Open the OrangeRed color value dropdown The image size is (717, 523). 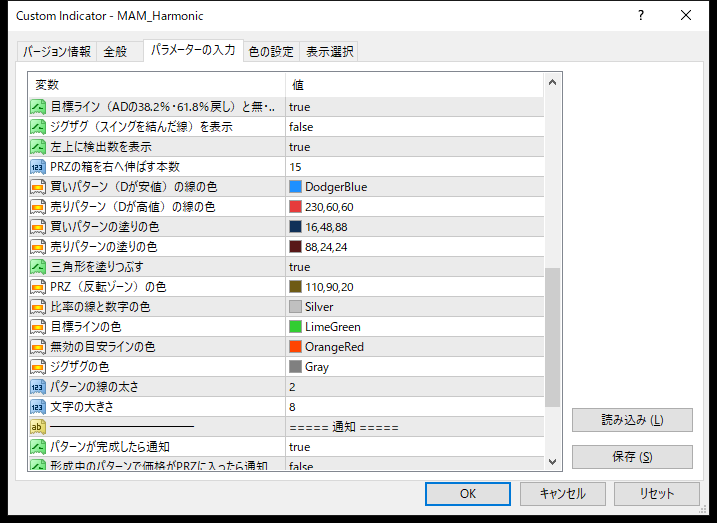pyautogui.click(x=414, y=347)
